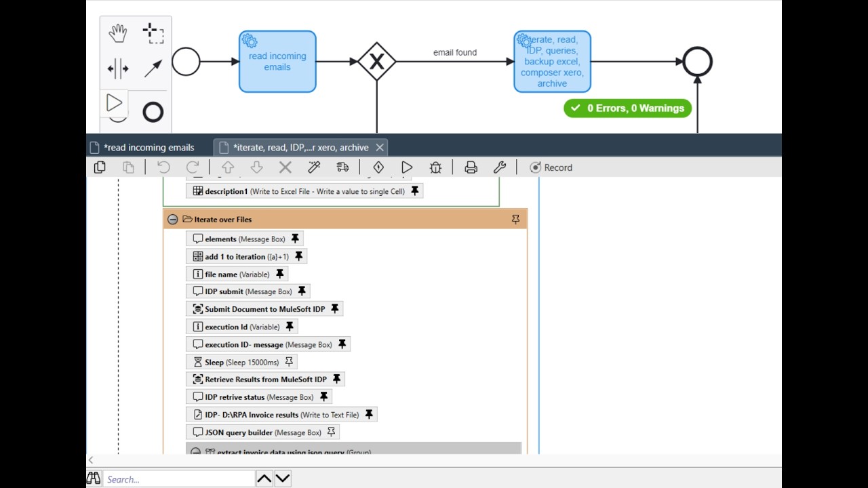Select Submit Document to MuleSoft IDP step
The image size is (868, 488).
pos(264,309)
